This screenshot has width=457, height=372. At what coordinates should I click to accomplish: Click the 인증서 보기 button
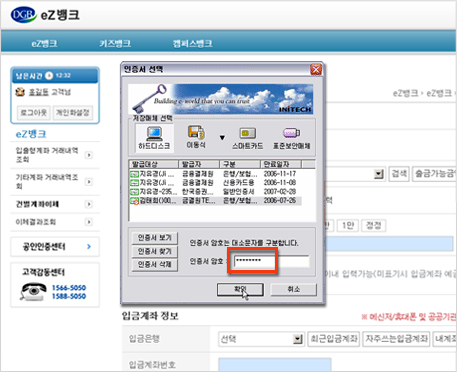155,238
